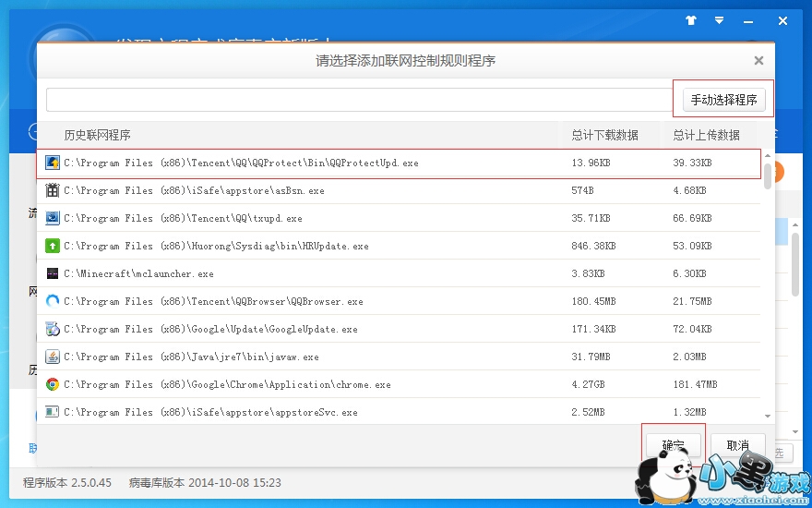The width and height of the screenshot is (812, 508).
Task: Click 程序版本 2.5.0.45 in status bar
Action: pyautogui.click(x=67, y=482)
